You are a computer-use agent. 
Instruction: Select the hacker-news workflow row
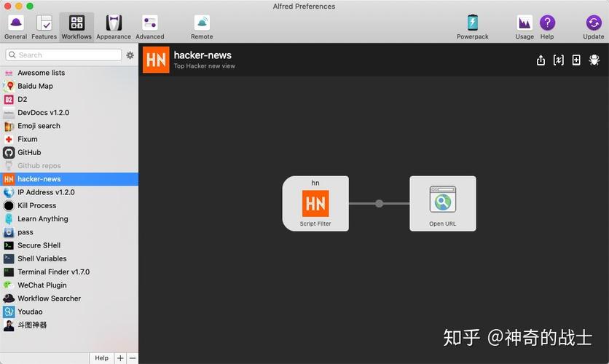pyautogui.click(x=69, y=179)
